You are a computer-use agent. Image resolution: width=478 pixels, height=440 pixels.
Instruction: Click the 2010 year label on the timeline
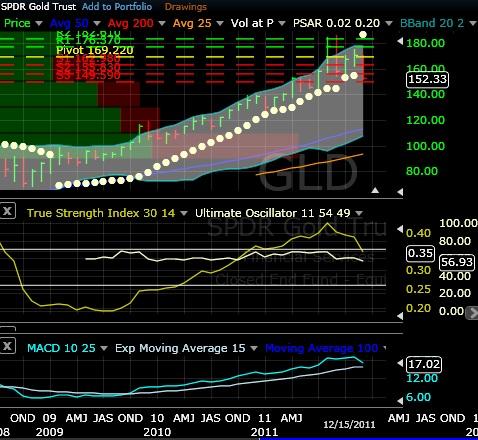[157, 432]
